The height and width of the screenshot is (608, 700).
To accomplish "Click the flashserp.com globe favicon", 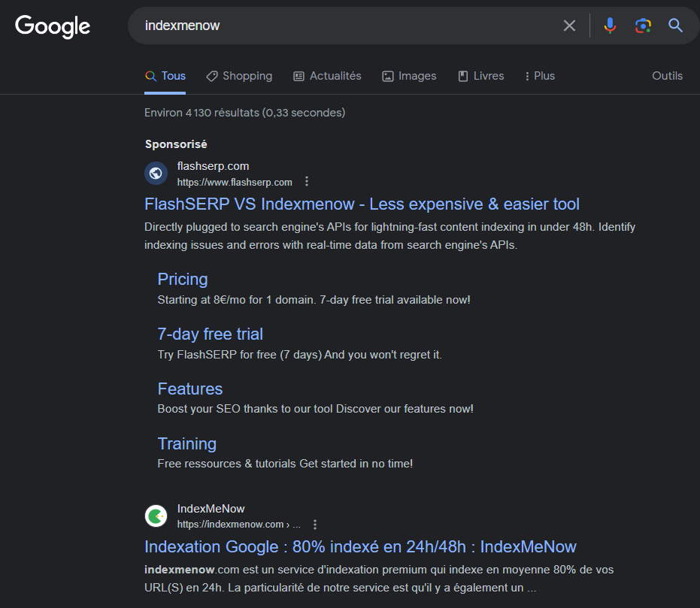I will (156, 173).
